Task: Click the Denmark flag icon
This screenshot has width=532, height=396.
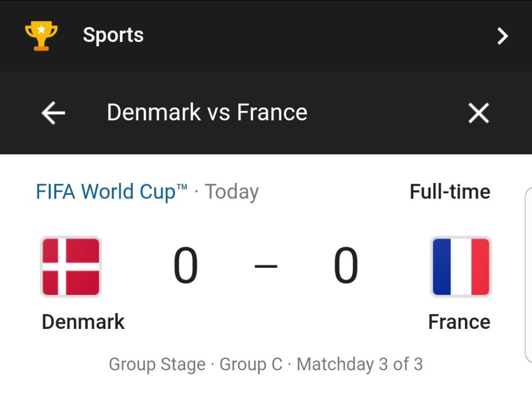Action: [x=71, y=267]
